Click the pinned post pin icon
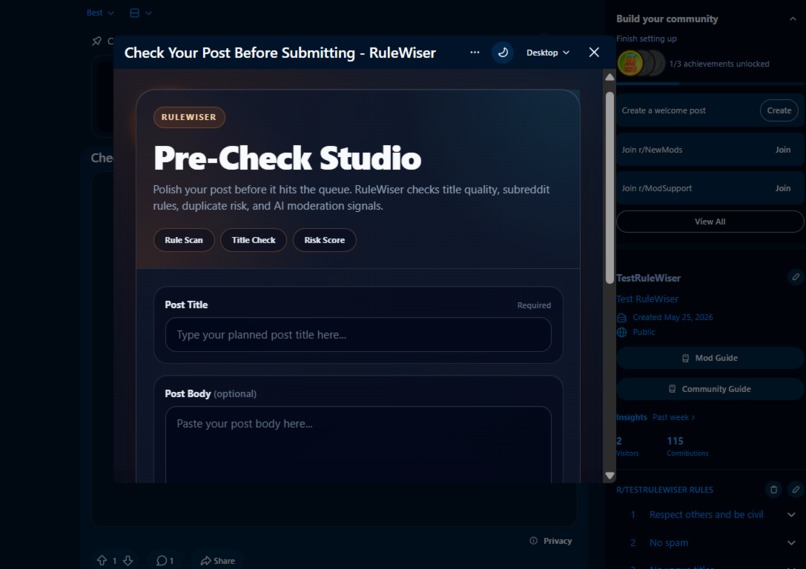This screenshot has width=806, height=569. (97, 41)
